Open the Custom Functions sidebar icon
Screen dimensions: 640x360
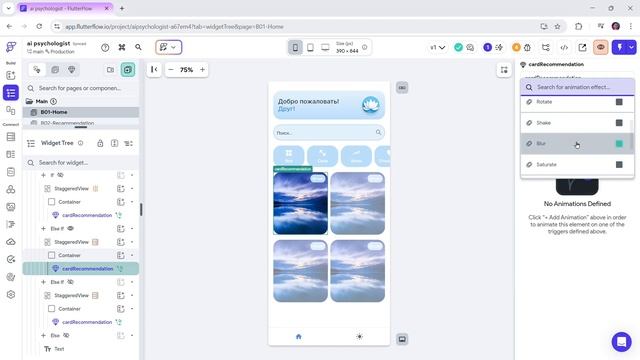coord(11,224)
